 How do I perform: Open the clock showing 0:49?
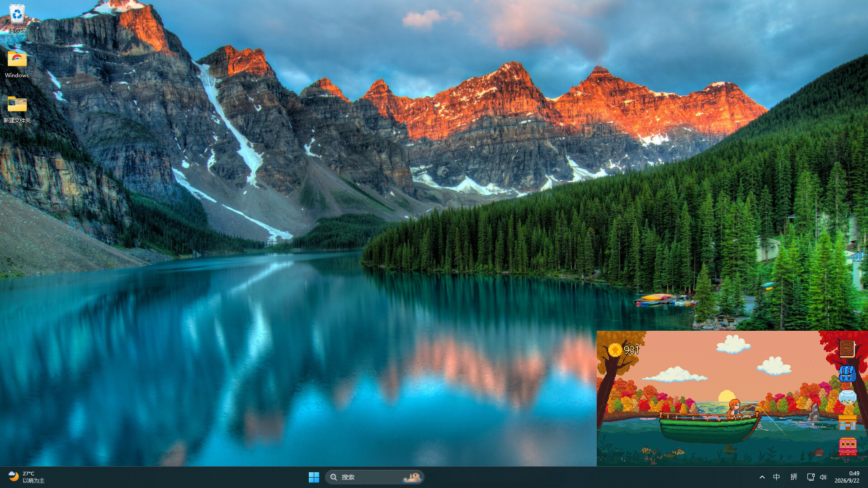point(847,477)
